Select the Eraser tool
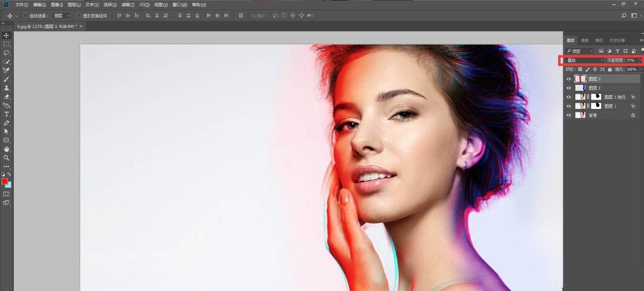Viewport: 644px width, 291px height. click(6, 97)
